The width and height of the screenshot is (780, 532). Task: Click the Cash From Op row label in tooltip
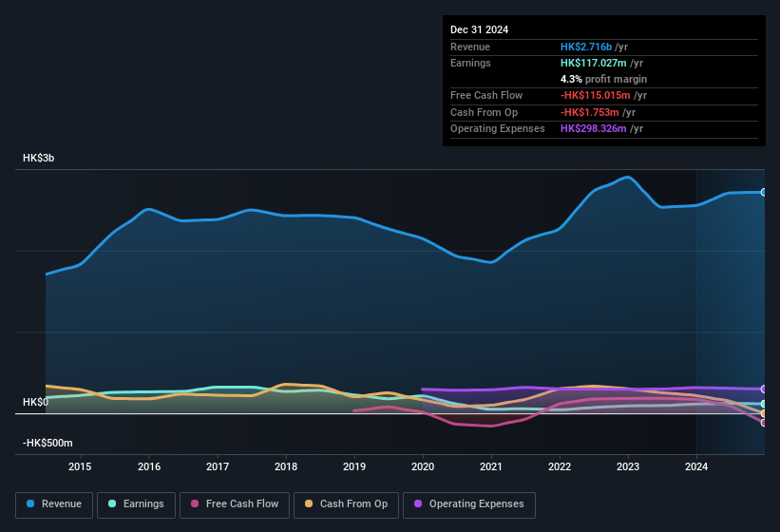tap(484, 112)
